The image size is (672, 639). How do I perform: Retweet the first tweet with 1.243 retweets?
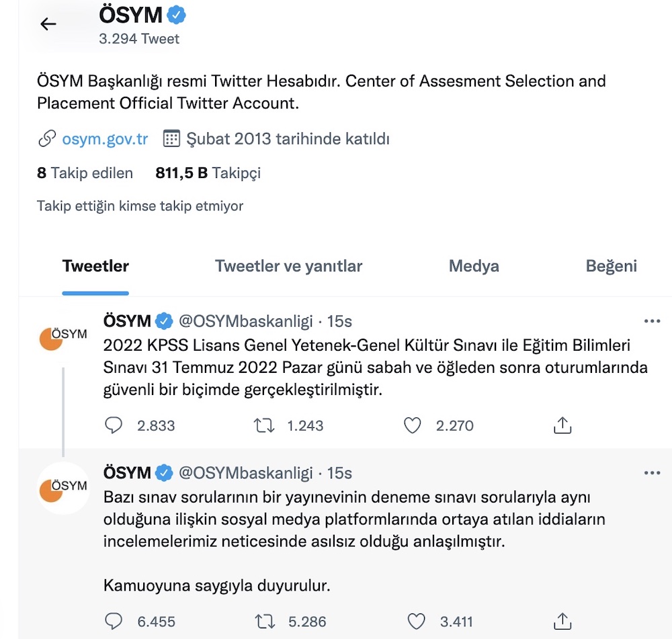coord(264,425)
